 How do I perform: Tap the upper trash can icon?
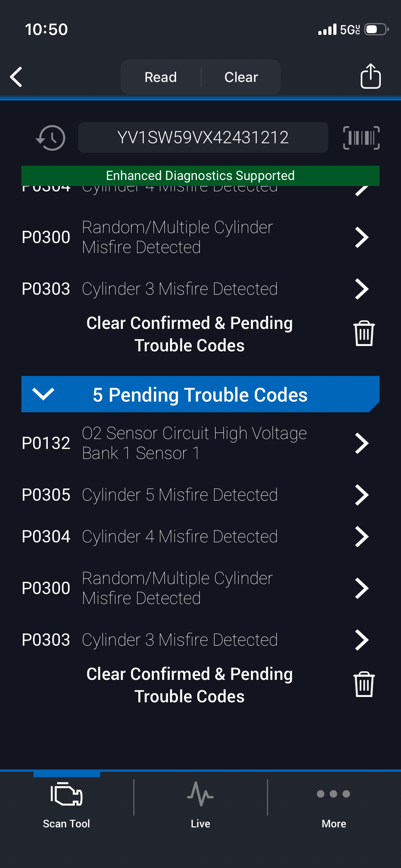pyautogui.click(x=364, y=334)
